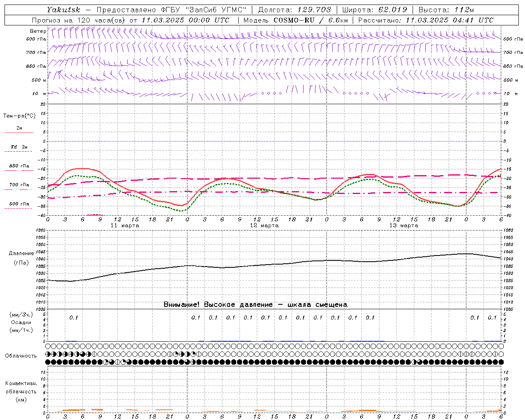The width and height of the screenshot is (525, 420).
Task: Click the "(мм/1ч.)" precipitation unit label
Action: click(x=21, y=330)
